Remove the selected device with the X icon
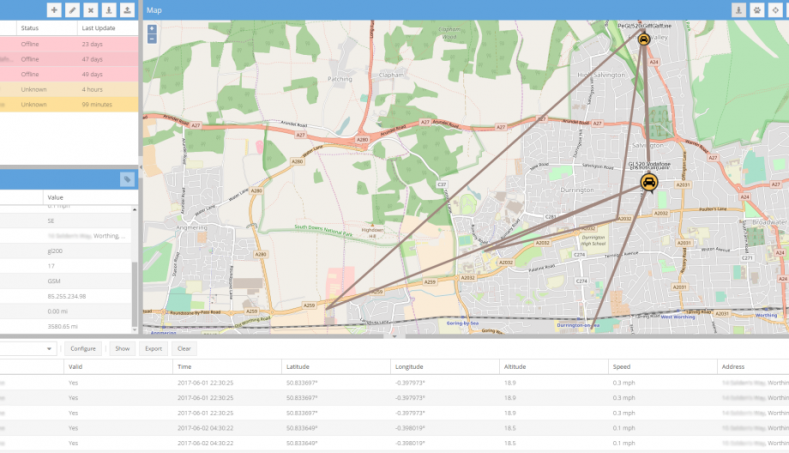The image size is (789, 453). [x=91, y=10]
